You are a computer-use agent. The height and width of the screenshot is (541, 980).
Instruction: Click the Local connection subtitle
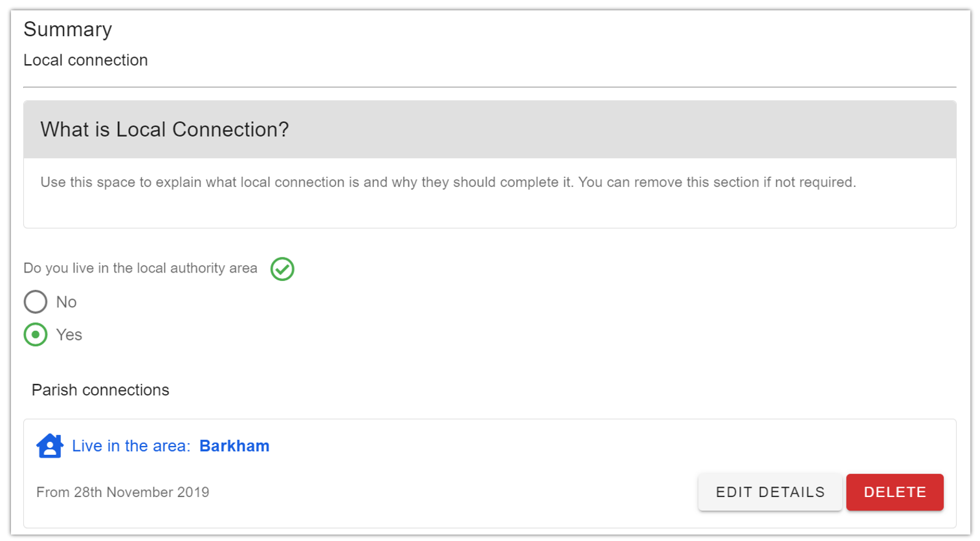[85, 60]
